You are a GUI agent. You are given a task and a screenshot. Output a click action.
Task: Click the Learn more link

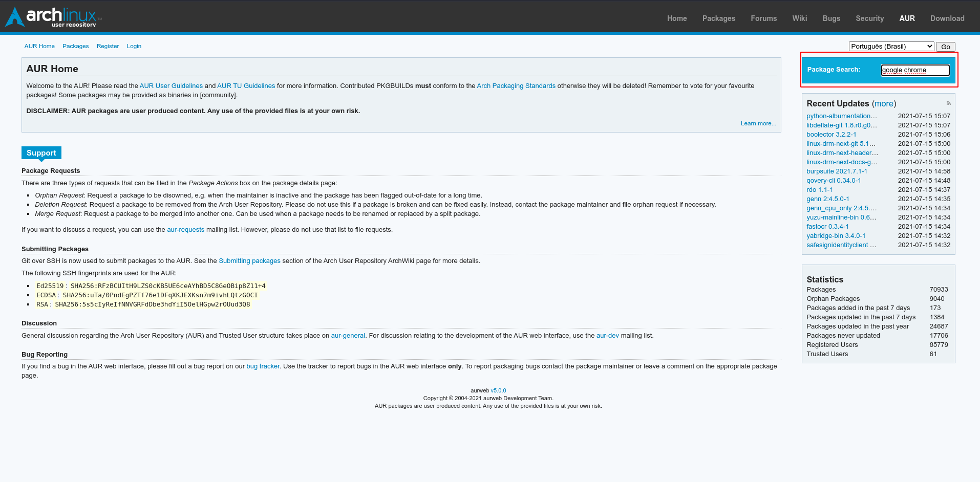click(x=758, y=123)
